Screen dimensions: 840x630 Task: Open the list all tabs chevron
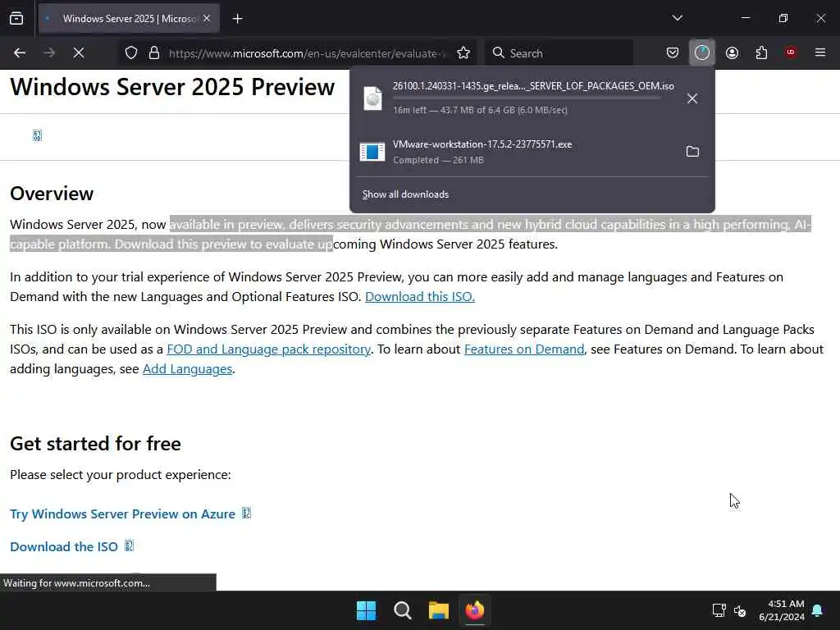coord(677,18)
